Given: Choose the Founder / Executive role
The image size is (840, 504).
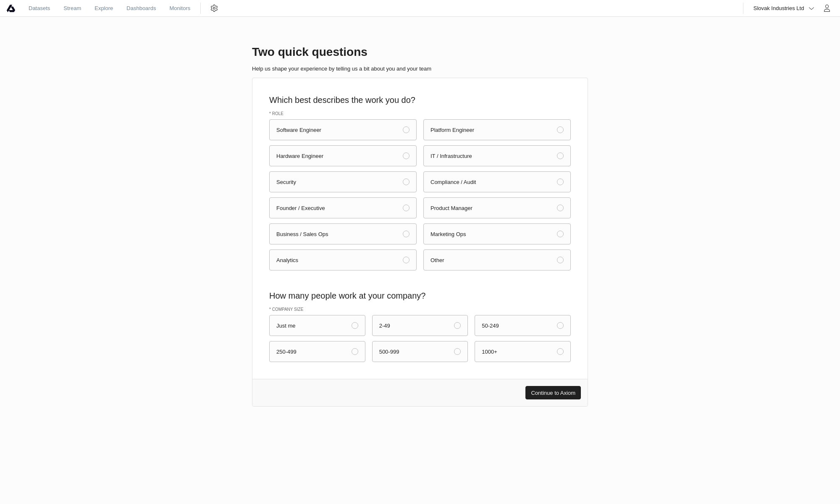Looking at the screenshot, I should pos(343,208).
